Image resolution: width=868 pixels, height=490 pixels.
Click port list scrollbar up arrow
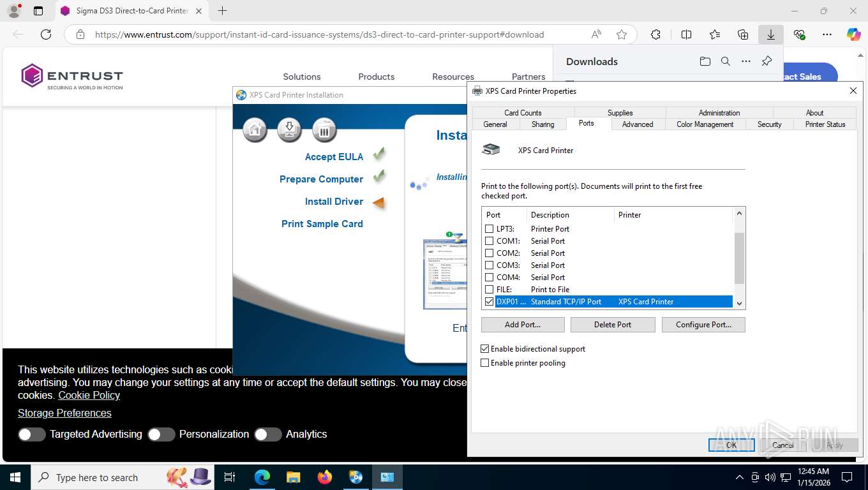coord(740,214)
